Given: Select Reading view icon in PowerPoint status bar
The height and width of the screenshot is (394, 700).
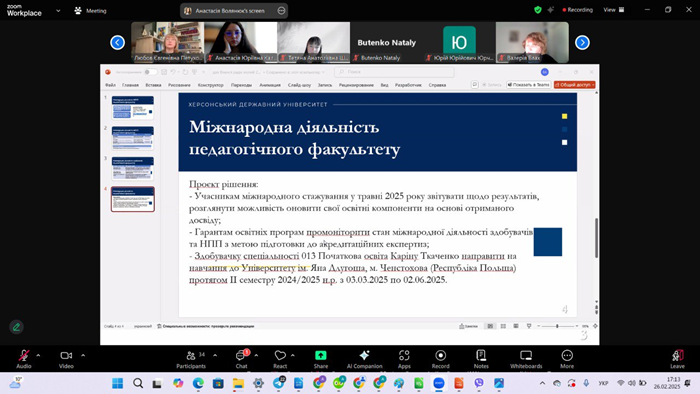Looking at the screenshot, I should click(516, 326).
